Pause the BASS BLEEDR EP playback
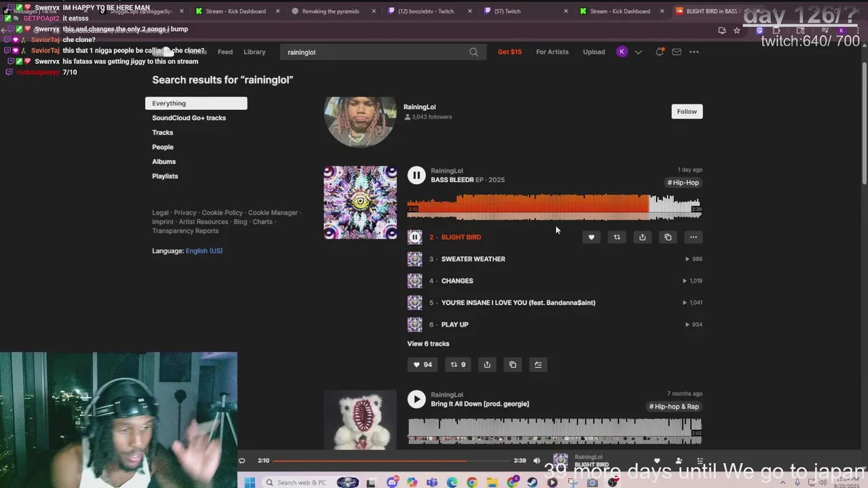The height and width of the screenshot is (488, 868). coord(416,175)
